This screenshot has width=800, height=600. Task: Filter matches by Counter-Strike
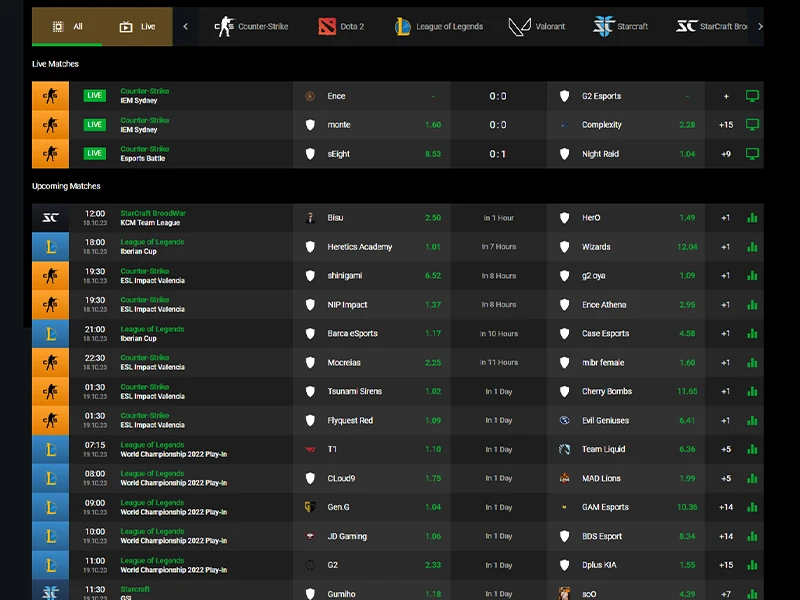(x=251, y=27)
